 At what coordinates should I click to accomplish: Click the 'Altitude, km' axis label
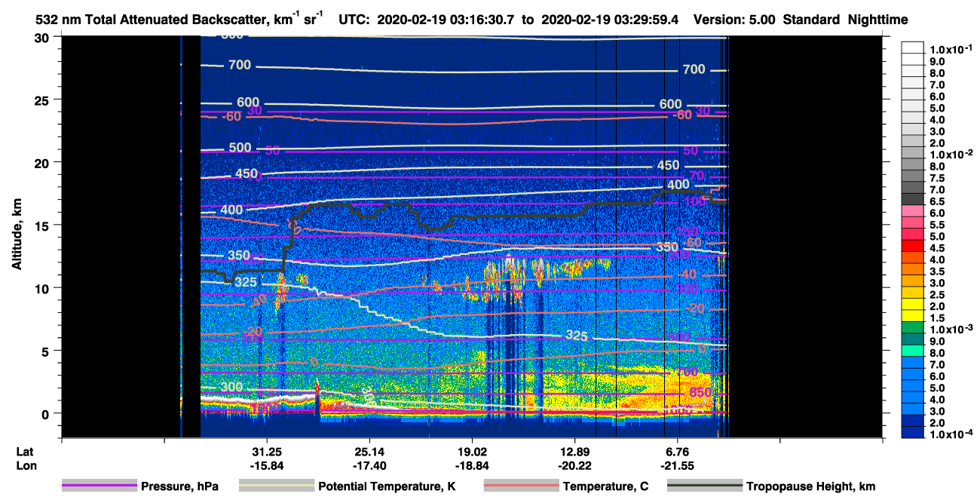(x=16, y=236)
